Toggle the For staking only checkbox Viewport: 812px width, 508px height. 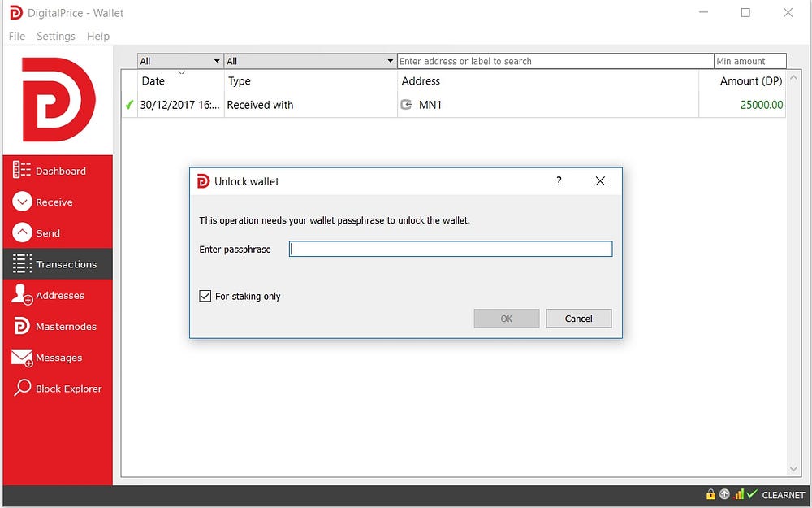(205, 296)
